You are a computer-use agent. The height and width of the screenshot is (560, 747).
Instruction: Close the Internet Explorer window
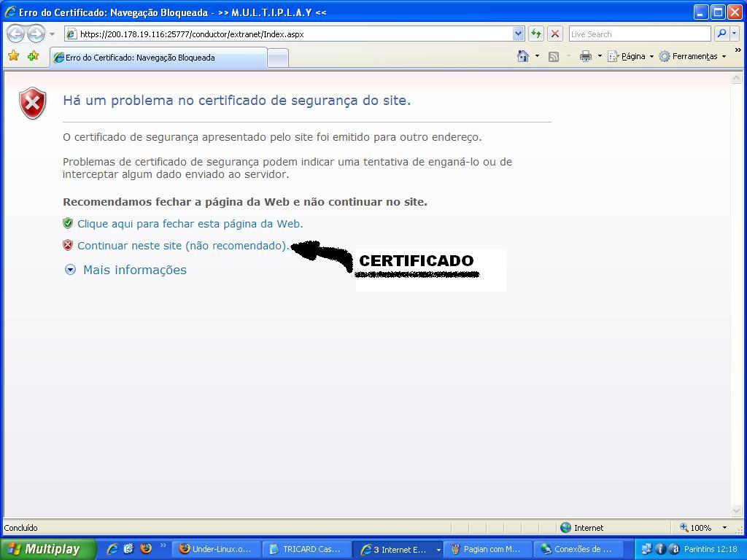[x=735, y=12]
